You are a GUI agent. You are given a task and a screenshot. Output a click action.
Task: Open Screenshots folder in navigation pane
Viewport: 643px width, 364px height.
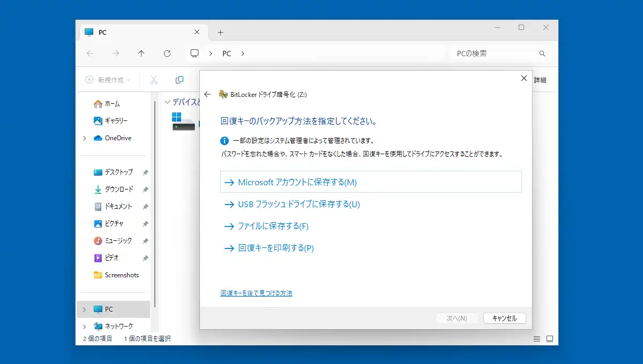(x=115, y=275)
